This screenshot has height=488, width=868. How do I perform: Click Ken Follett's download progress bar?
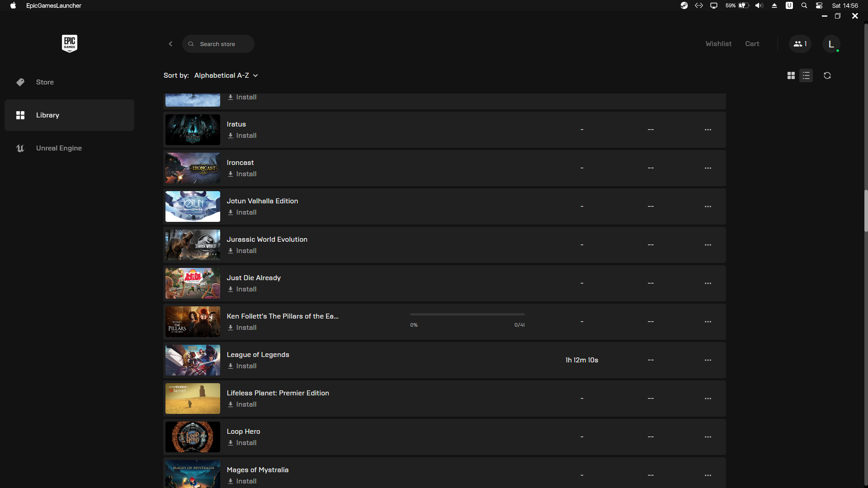pos(467,314)
